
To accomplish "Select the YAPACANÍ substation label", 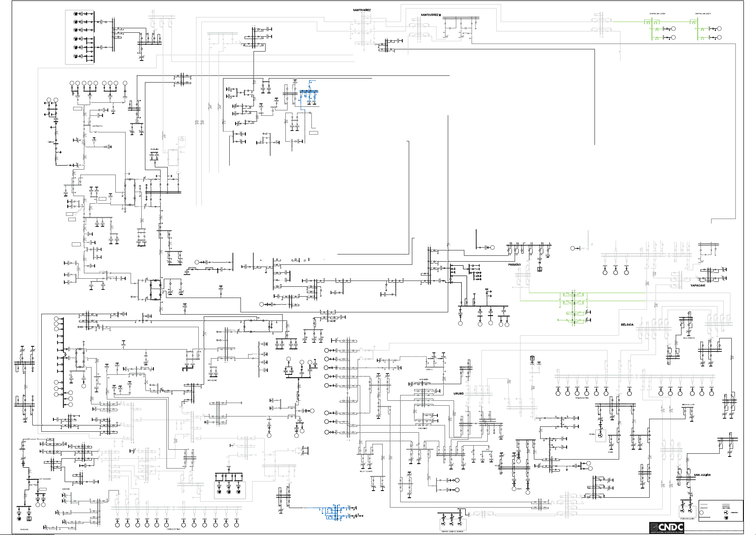I will (x=698, y=285).
